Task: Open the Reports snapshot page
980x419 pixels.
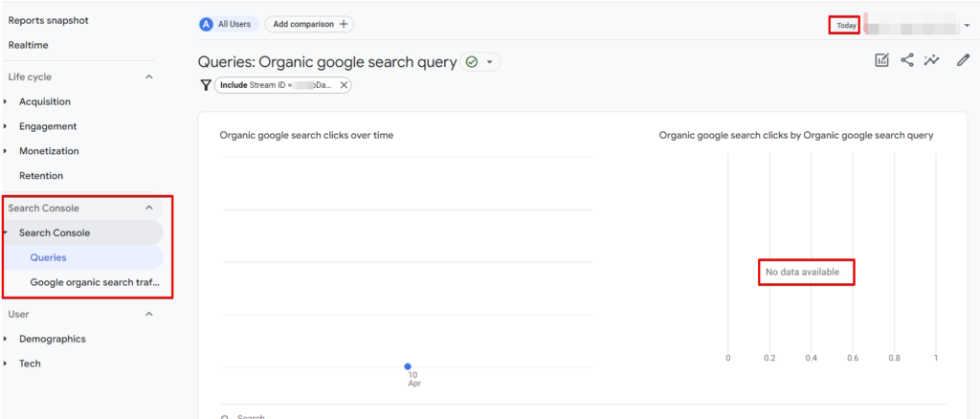Action: click(48, 21)
